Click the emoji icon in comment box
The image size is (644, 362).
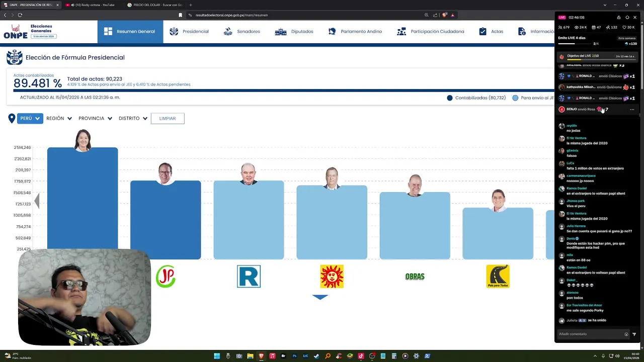(626, 334)
